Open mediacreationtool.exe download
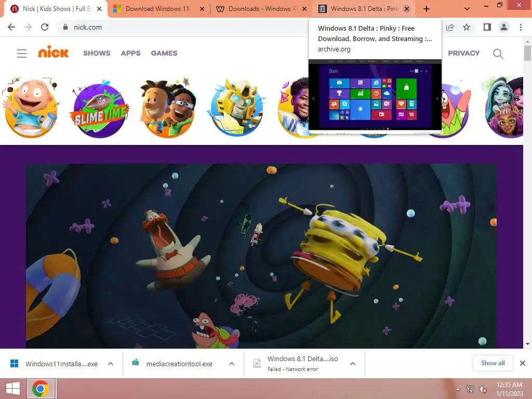Image resolution: width=532 pixels, height=399 pixels. [x=172, y=364]
